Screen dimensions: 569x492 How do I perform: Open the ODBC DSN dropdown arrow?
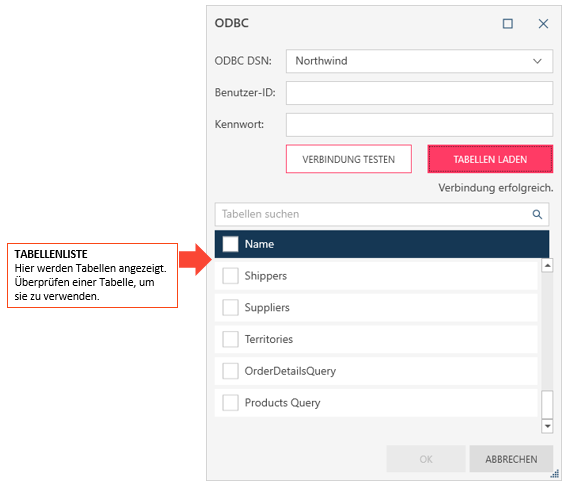pyautogui.click(x=537, y=61)
